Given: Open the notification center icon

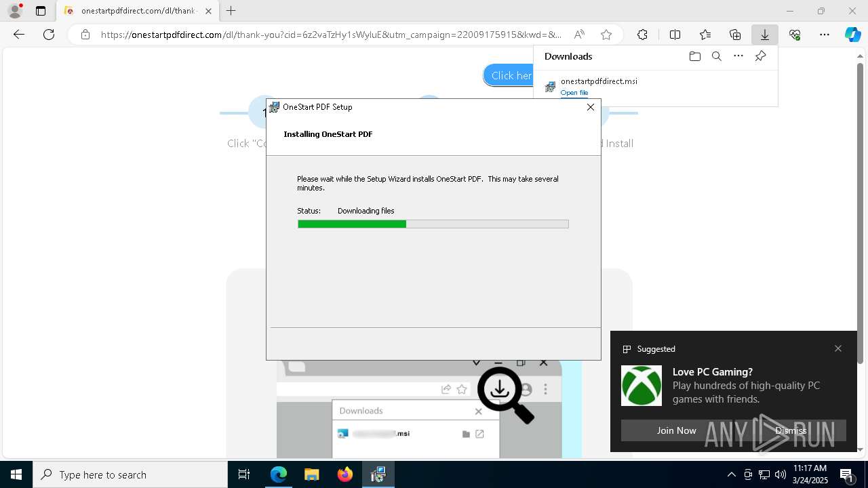Looking at the screenshot, I should 847,474.
